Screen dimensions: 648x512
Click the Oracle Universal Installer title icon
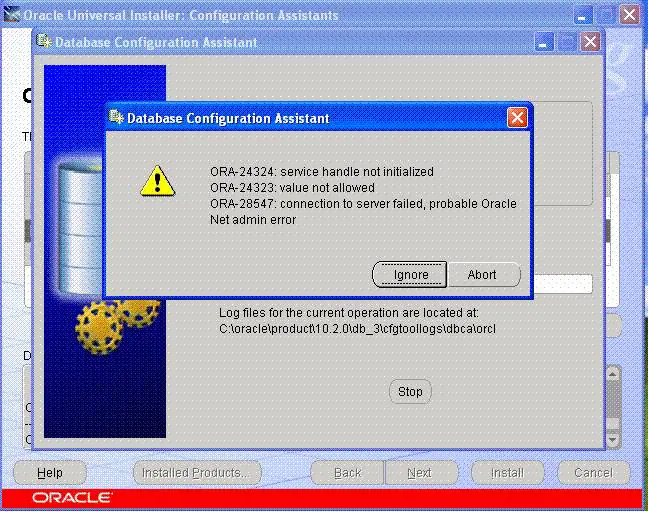pyautogui.click(x=12, y=15)
